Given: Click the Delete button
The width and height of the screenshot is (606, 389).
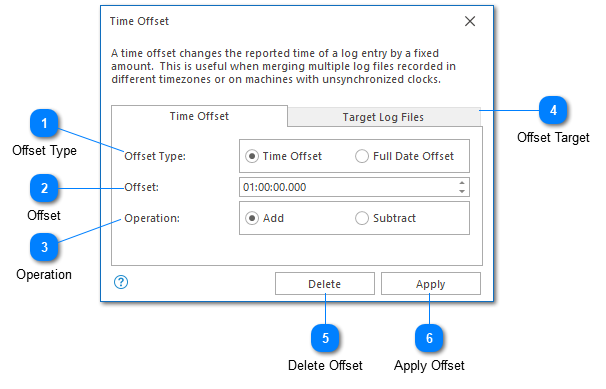Looking at the screenshot, I should coord(325,284).
